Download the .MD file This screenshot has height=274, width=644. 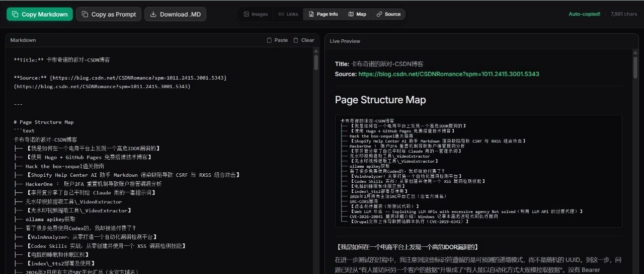pyautogui.click(x=175, y=14)
